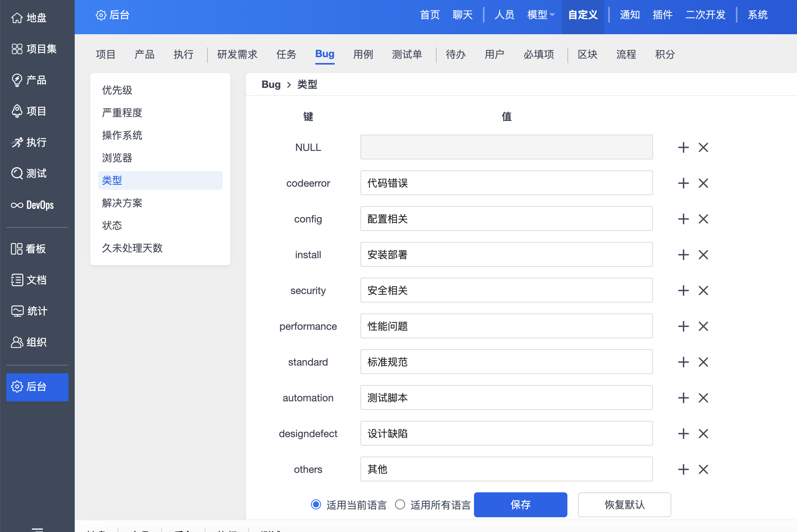Select 适用当前语言 radio option
Image resolution: width=797 pixels, height=532 pixels.
point(316,505)
